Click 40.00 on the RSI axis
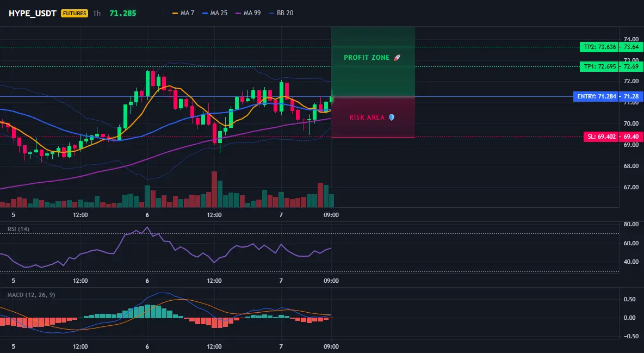The width and height of the screenshot is (644, 353). coord(631,262)
